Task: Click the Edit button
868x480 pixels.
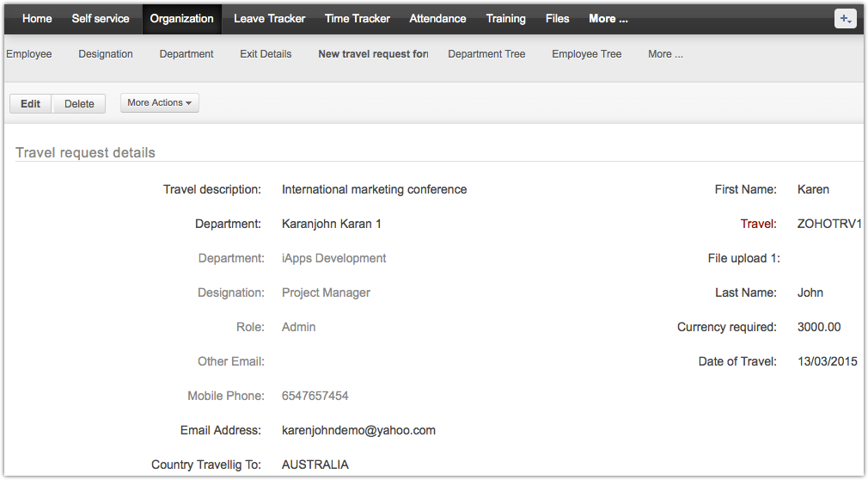Action: coord(31,104)
